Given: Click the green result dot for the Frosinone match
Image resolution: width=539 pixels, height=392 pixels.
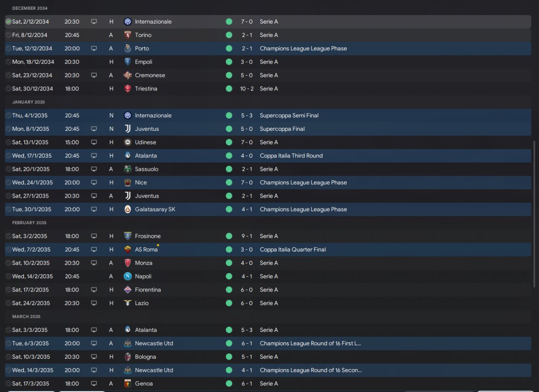Looking at the screenshot, I should [229, 236].
